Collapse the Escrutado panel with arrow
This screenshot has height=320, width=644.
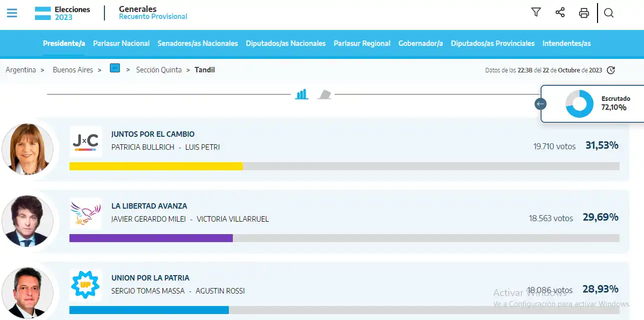click(540, 104)
